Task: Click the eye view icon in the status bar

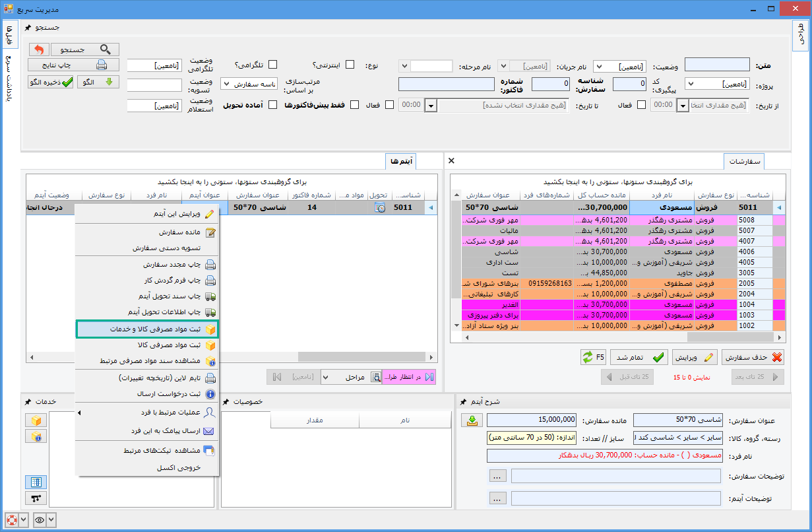Action: coord(39,519)
